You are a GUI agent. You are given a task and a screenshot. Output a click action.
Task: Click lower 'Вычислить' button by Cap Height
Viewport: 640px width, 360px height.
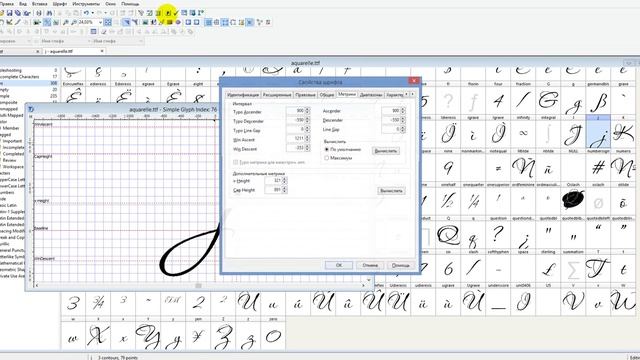[391, 191]
